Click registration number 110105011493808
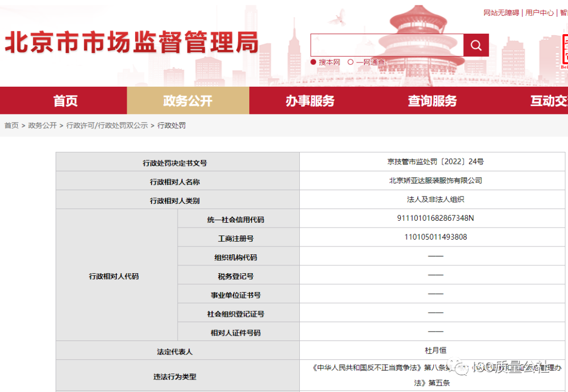 [435, 236]
